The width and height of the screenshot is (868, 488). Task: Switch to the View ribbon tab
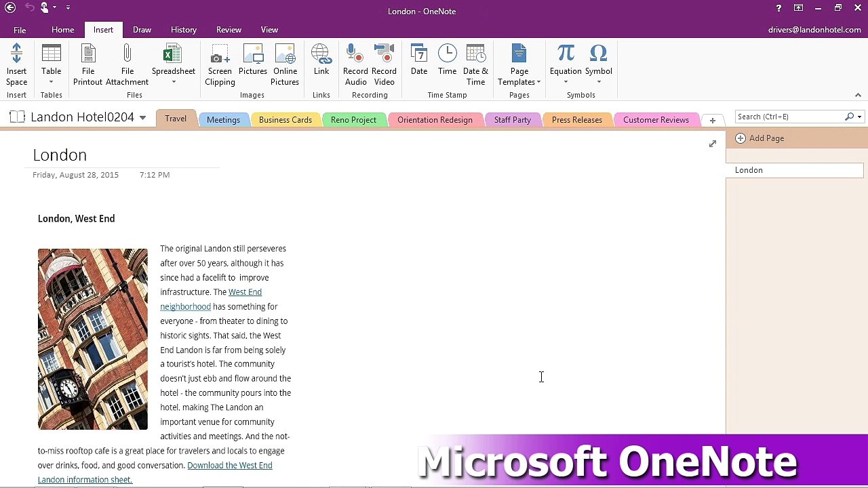coord(269,30)
